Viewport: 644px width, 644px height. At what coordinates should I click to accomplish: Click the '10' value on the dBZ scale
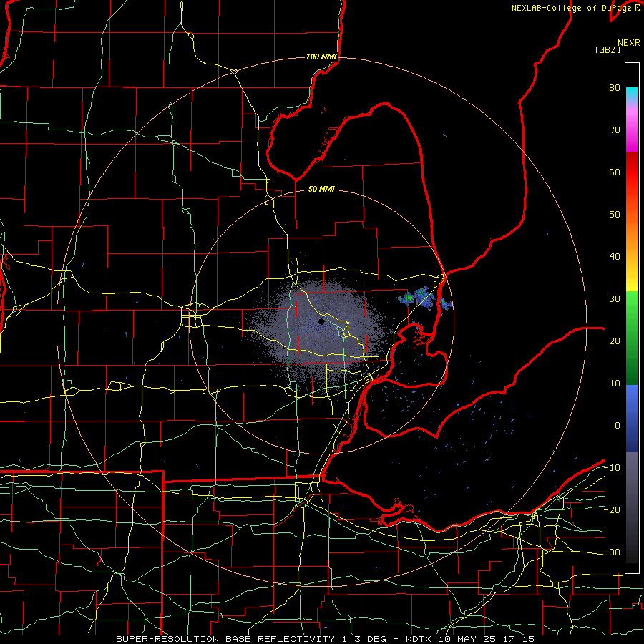click(615, 384)
